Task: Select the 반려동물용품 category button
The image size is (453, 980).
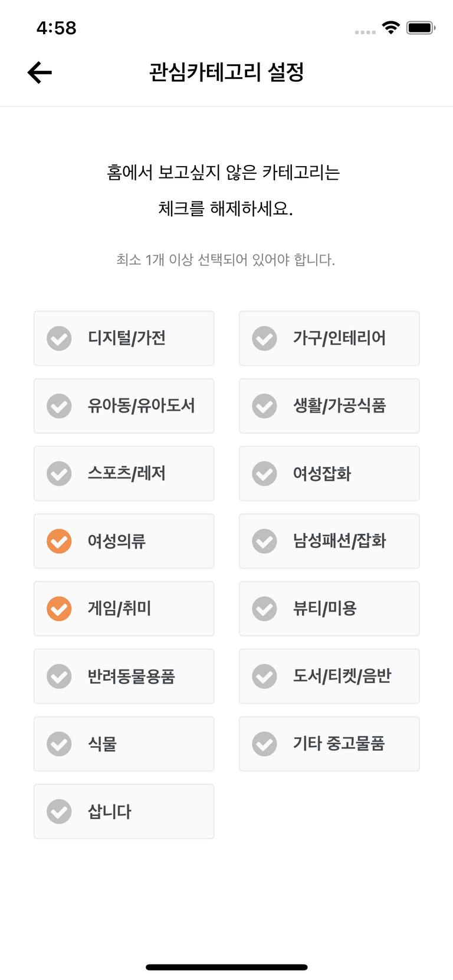Action: (124, 677)
